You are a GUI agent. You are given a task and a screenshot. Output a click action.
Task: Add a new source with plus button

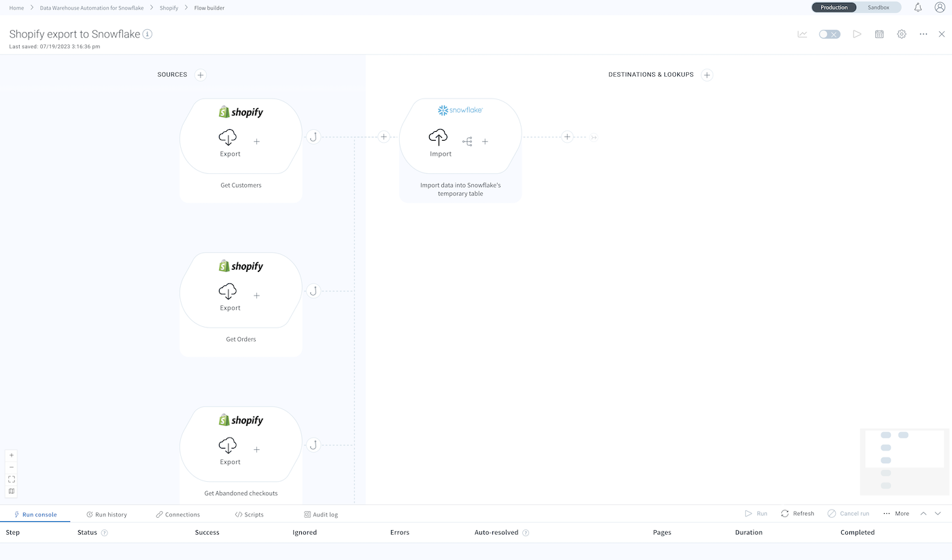201,75
